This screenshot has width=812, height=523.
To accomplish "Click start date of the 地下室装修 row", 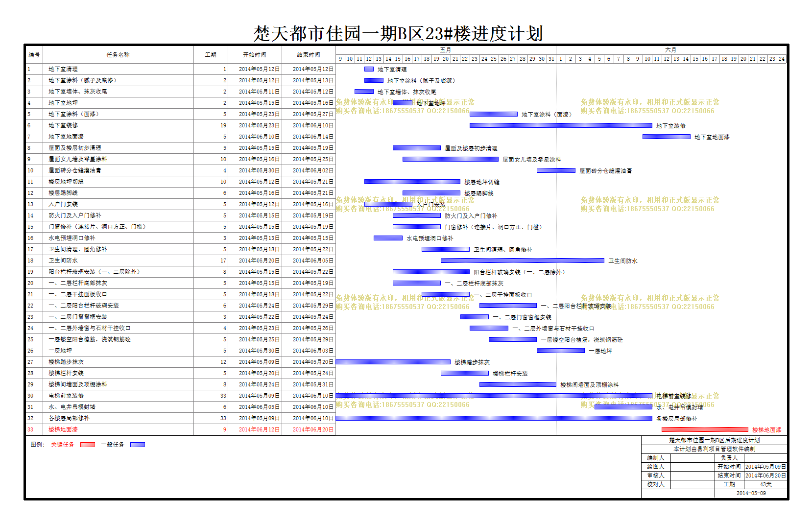I will point(259,125).
